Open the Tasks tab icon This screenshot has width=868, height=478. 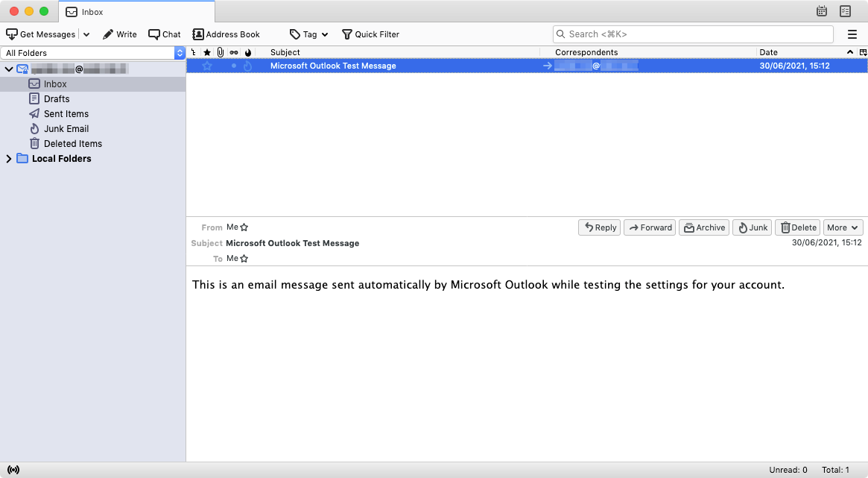tap(845, 11)
